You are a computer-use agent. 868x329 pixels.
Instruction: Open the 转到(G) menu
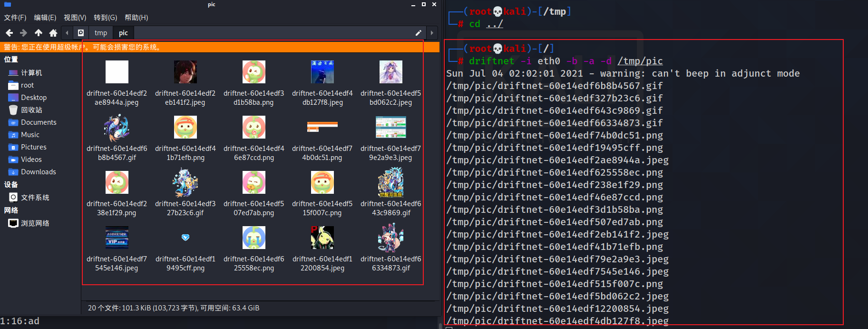105,18
